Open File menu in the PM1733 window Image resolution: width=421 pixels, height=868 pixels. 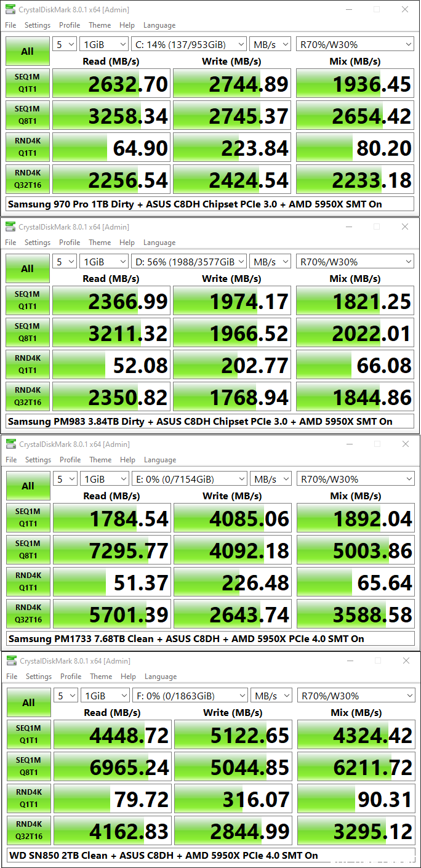tap(12, 460)
